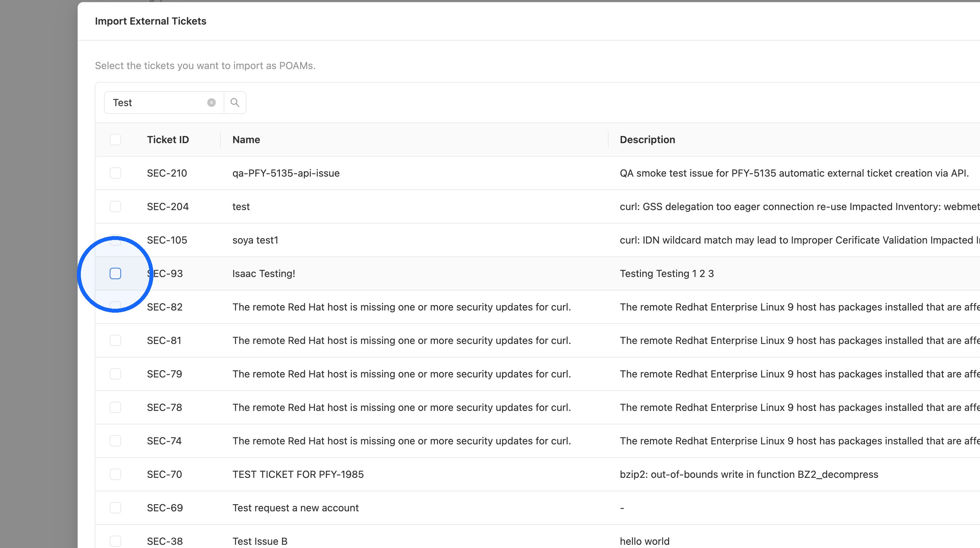Check the SEC-70 TEST TICKET checkbox
The width and height of the screenshot is (980, 548).
pos(115,474)
